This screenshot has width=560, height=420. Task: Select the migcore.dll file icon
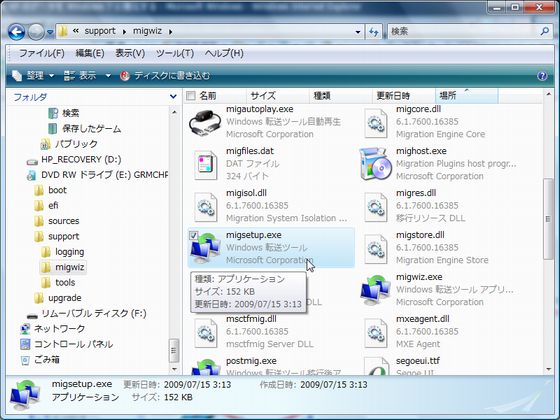[376, 123]
